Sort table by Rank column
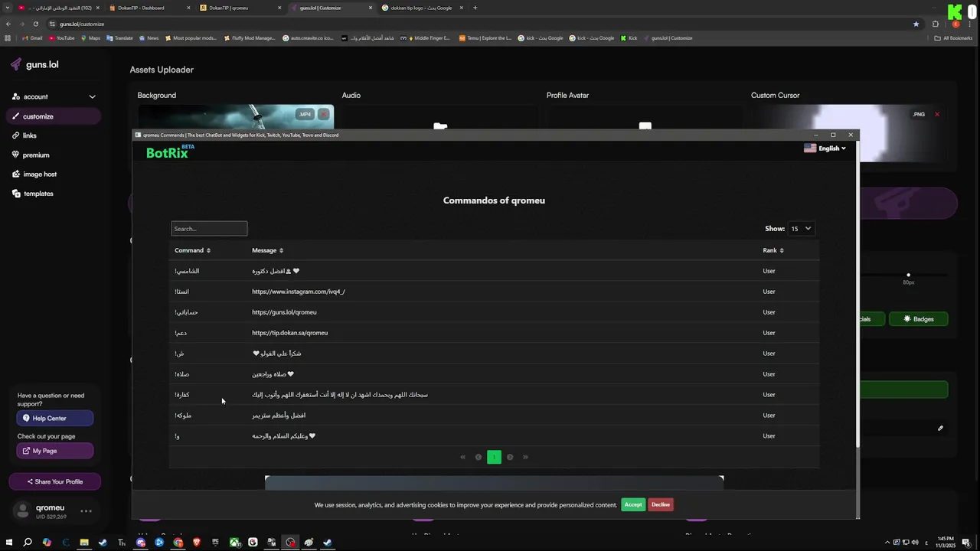 pos(773,250)
